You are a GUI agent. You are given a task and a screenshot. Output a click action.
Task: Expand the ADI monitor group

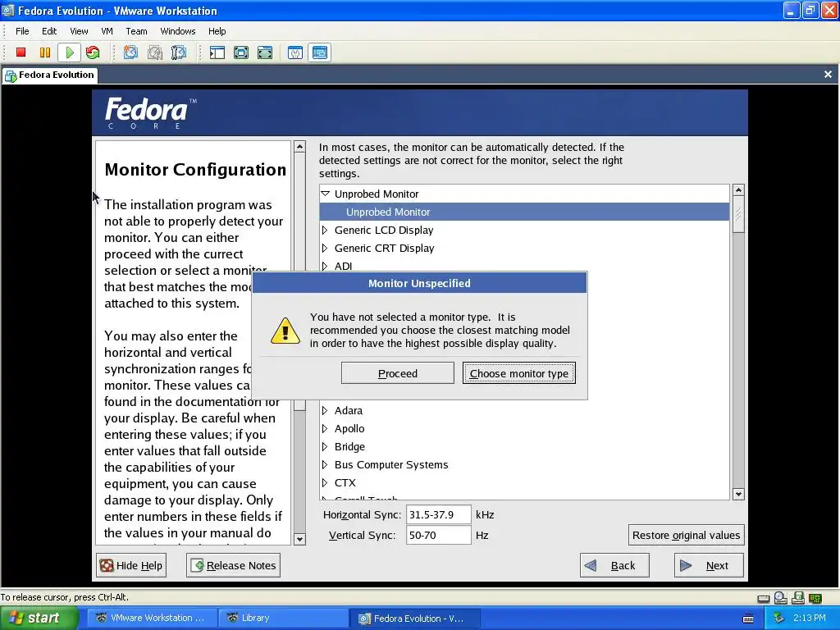coord(325,266)
